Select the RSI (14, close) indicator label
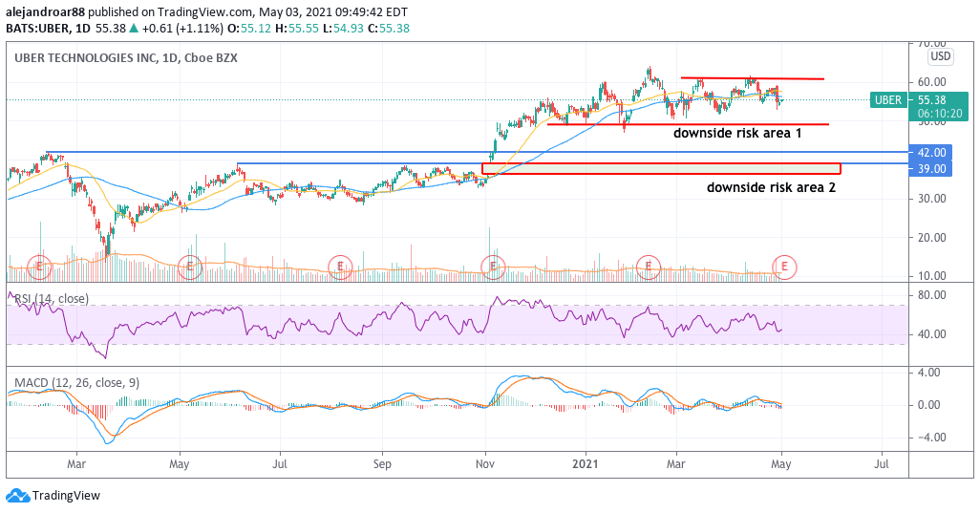Image resolution: width=980 pixels, height=513 pixels. point(52,299)
